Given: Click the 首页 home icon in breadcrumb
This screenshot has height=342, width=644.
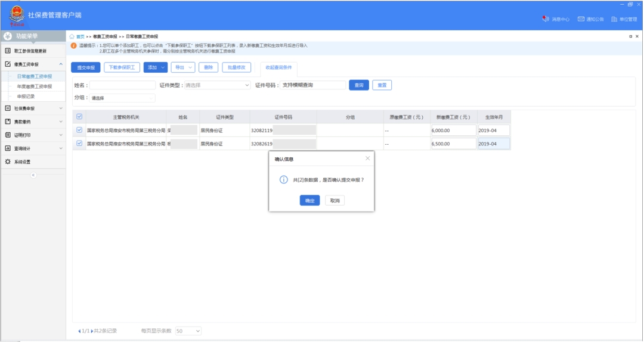Looking at the screenshot, I should pos(73,36).
